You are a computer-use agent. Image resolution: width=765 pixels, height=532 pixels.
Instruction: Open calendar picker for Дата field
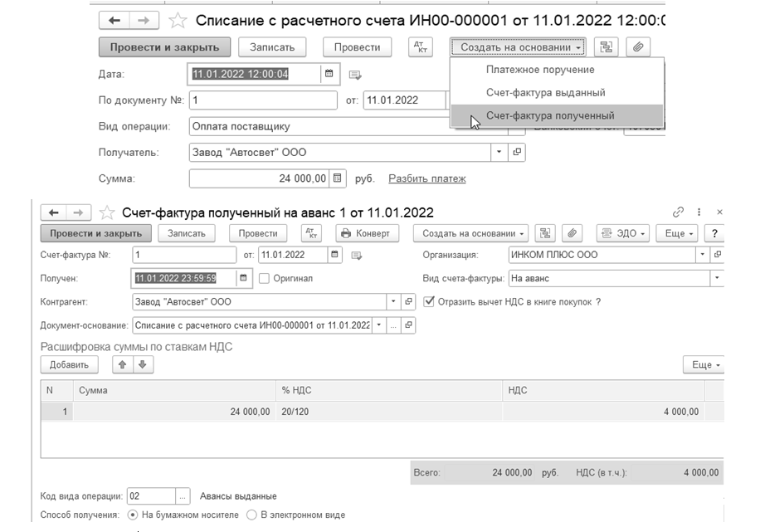tap(329, 74)
